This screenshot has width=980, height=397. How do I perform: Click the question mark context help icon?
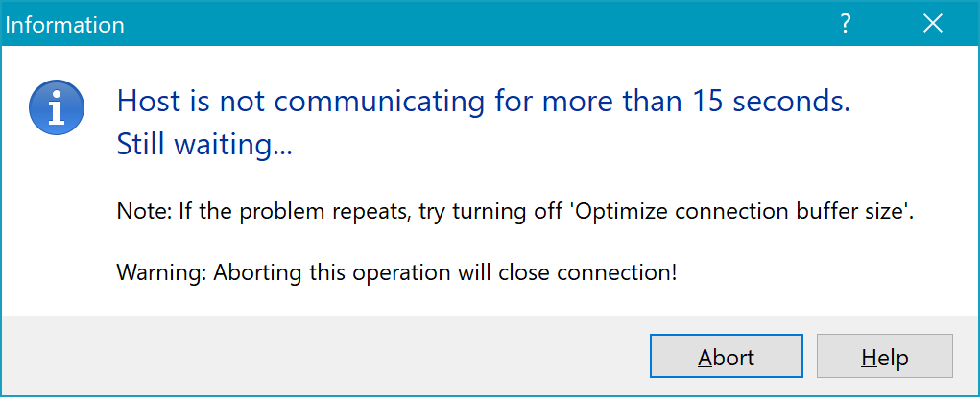click(x=845, y=24)
